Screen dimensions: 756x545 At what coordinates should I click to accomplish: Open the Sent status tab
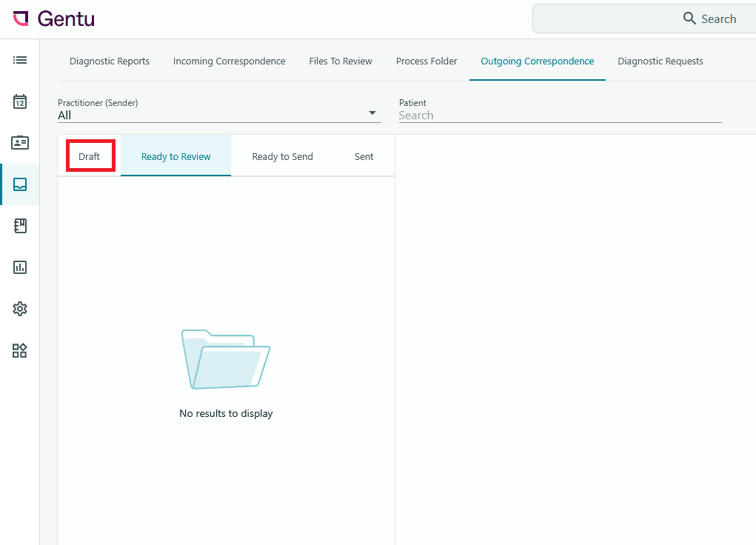pos(364,156)
